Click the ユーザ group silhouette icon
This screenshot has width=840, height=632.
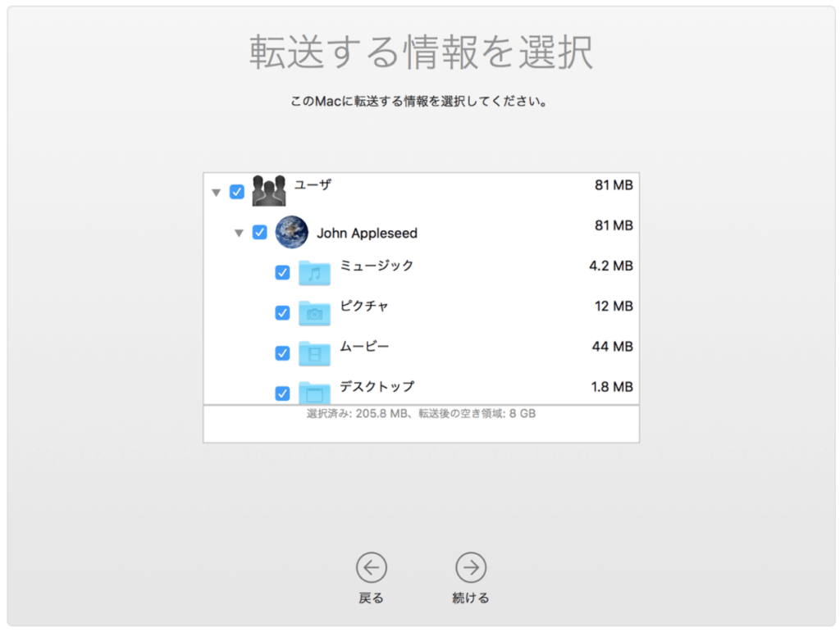point(269,190)
